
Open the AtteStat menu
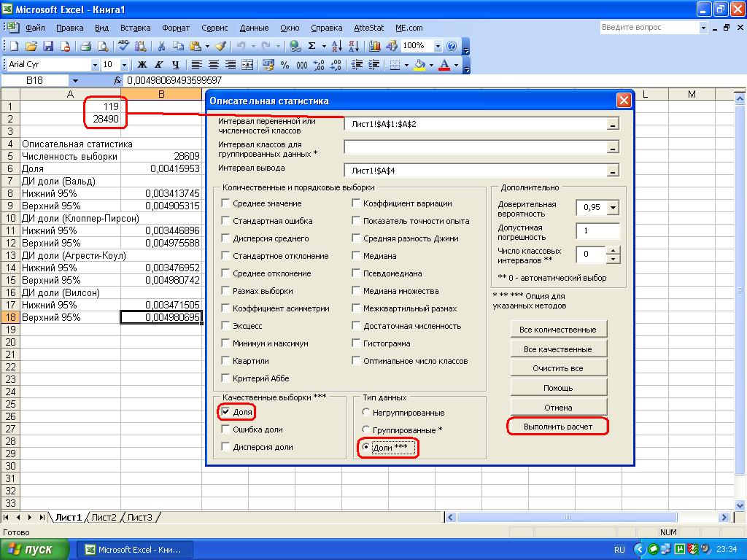[368, 28]
